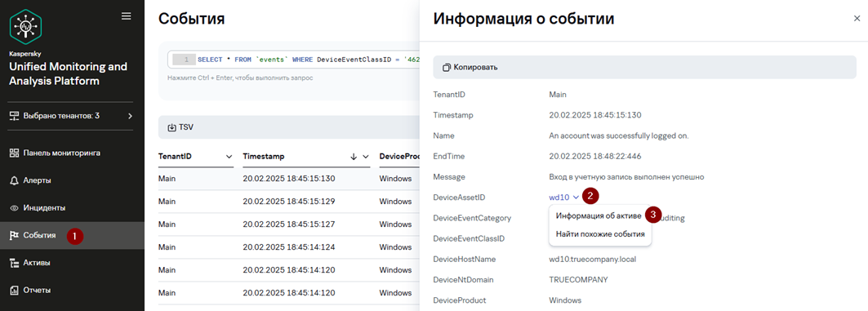This screenshot has width=868, height=311.
Task: Click the Timestamp column header
Action: pos(264,157)
